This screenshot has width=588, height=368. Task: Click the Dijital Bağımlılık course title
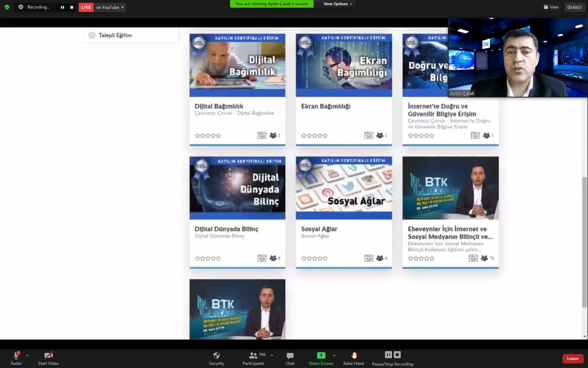(219, 106)
